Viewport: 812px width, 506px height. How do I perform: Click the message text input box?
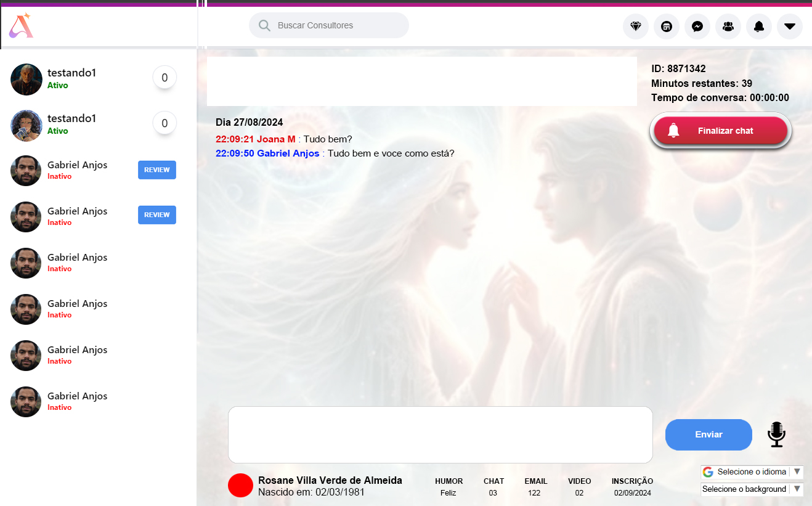pyautogui.click(x=440, y=435)
